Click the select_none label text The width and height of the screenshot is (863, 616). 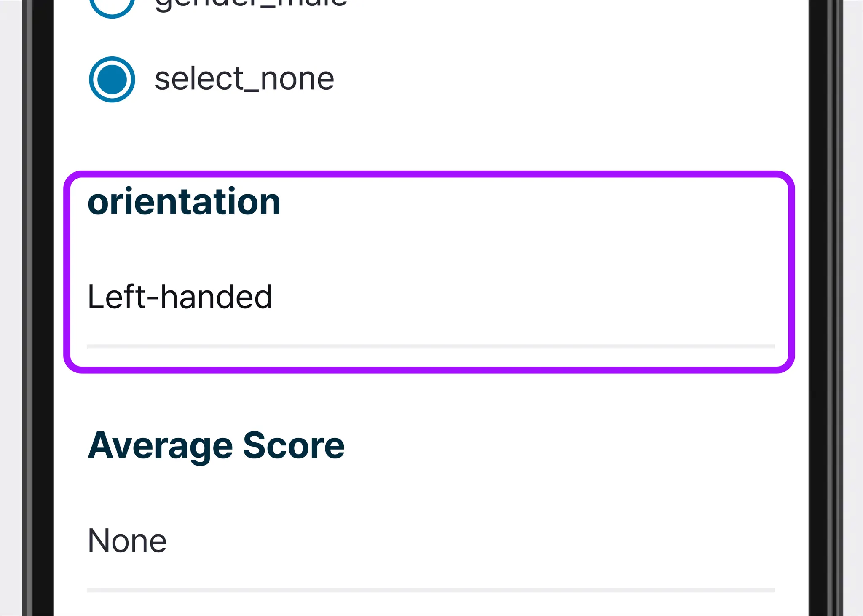click(244, 79)
